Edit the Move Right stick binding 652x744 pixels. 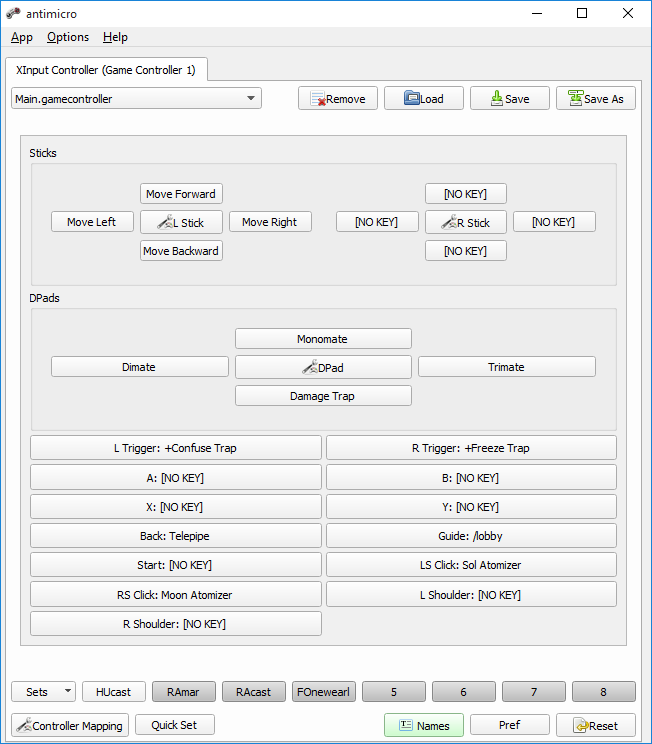pos(270,222)
